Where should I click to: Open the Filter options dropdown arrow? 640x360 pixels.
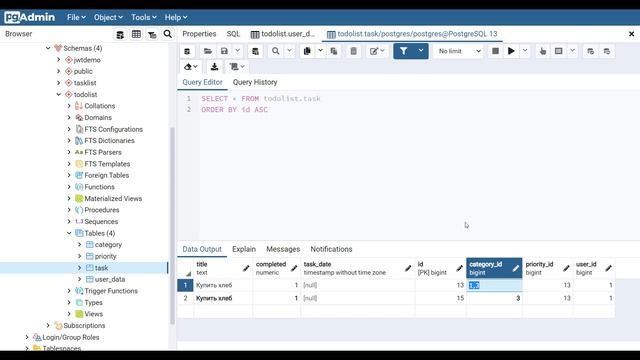pos(421,51)
